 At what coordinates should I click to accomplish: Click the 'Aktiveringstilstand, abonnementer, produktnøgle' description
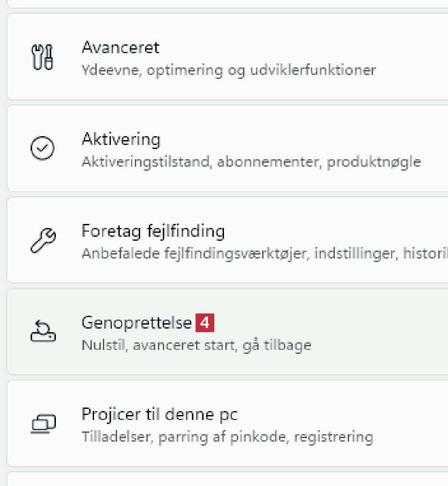point(251,162)
